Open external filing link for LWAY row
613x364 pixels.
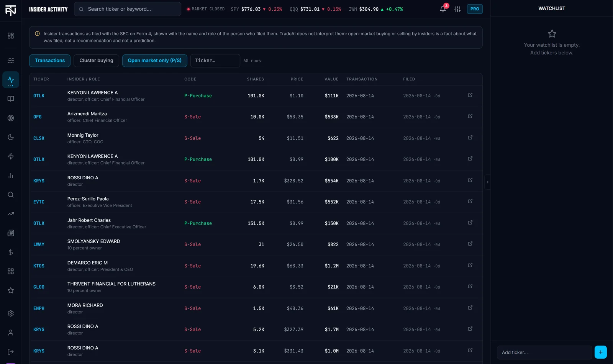pos(470,244)
